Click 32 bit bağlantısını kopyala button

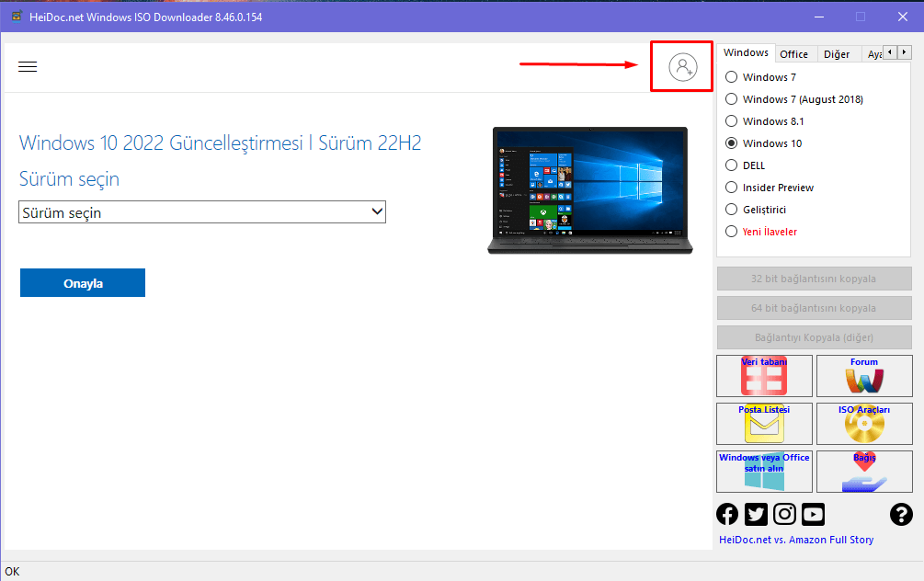click(814, 279)
